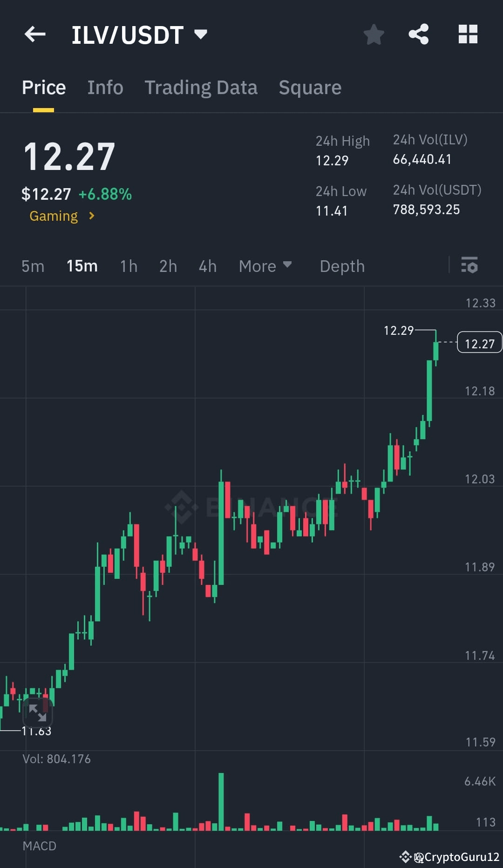503x868 pixels.
Task: Select the Price tab
Action: (44, 87)
